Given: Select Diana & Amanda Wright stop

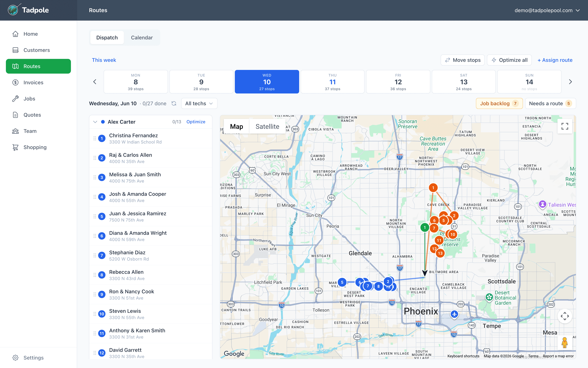Looking at the screenshot, I should 151,236.
